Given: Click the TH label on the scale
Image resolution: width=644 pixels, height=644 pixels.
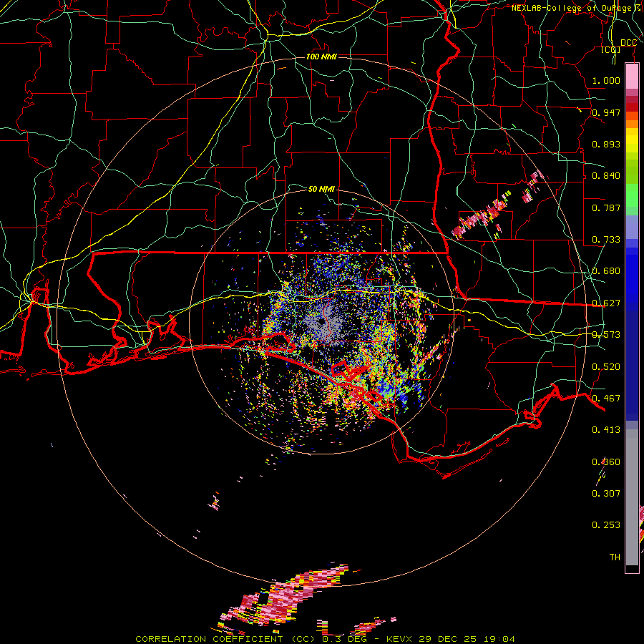Looking at the screenshot, I should click(x=615, y=557).
